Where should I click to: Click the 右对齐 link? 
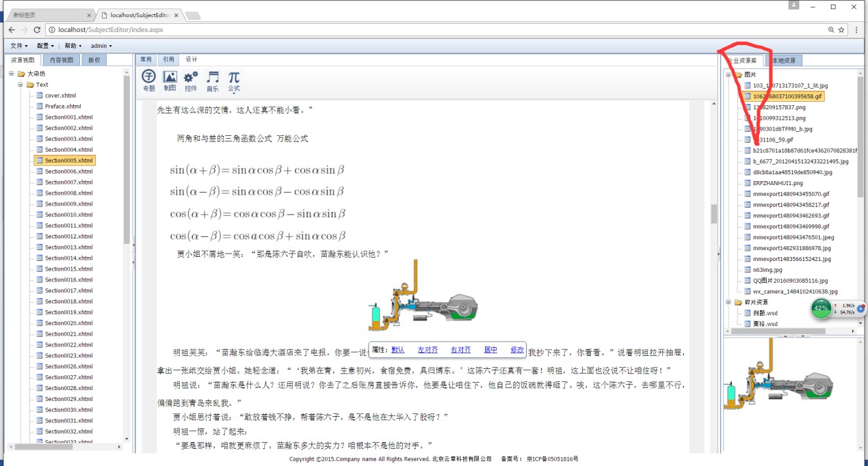click(x=460, y=349)
